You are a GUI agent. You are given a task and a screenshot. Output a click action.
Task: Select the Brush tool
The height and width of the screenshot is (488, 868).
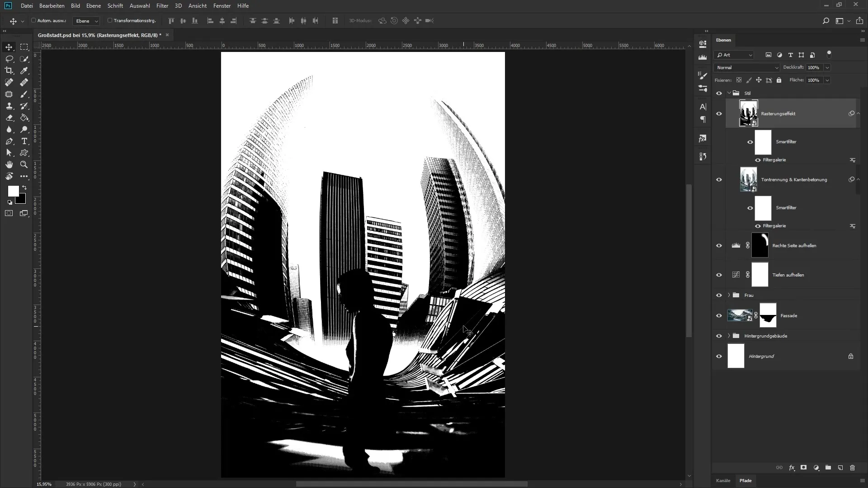coord(24,94)
